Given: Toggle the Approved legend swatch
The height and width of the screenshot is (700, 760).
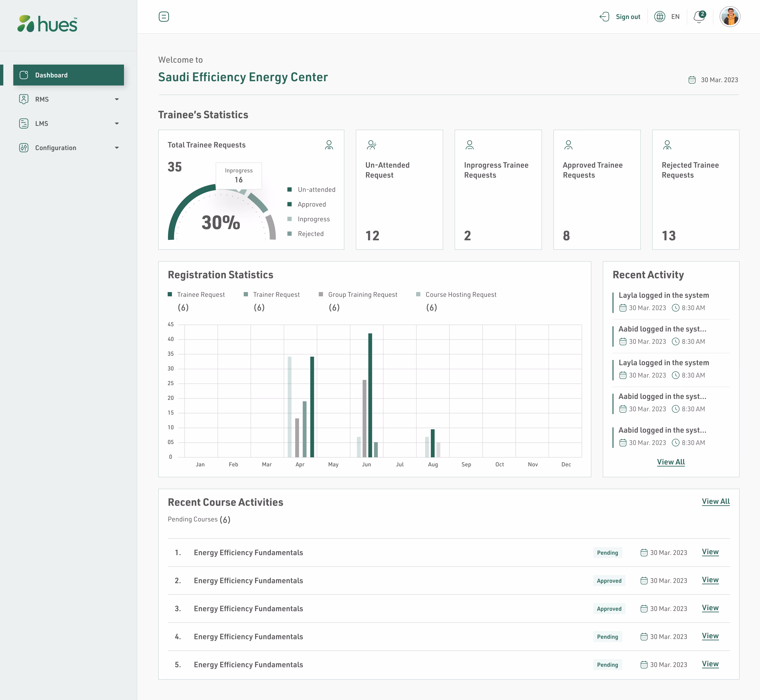Looking at the screenshot, I should (290, 204).
